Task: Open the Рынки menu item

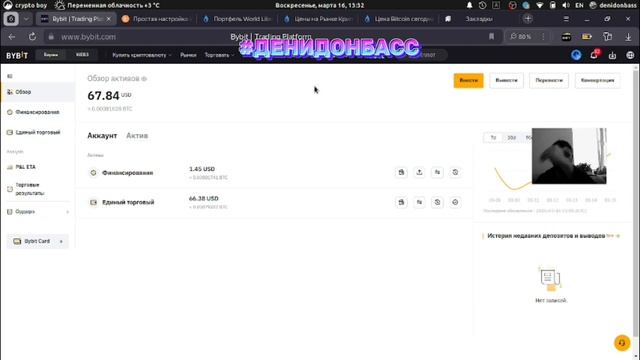Action: pyautogui.click(x=188, y=55)
